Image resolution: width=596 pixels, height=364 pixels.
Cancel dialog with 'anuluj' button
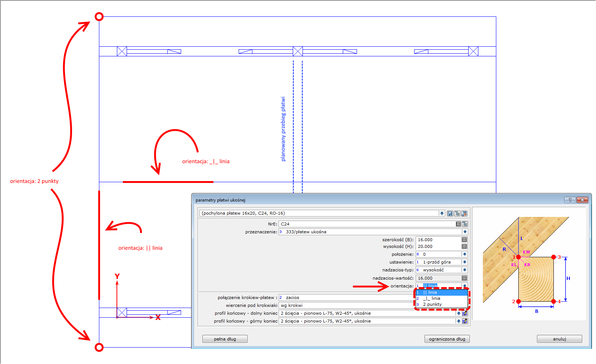click(x=559, y=339)
